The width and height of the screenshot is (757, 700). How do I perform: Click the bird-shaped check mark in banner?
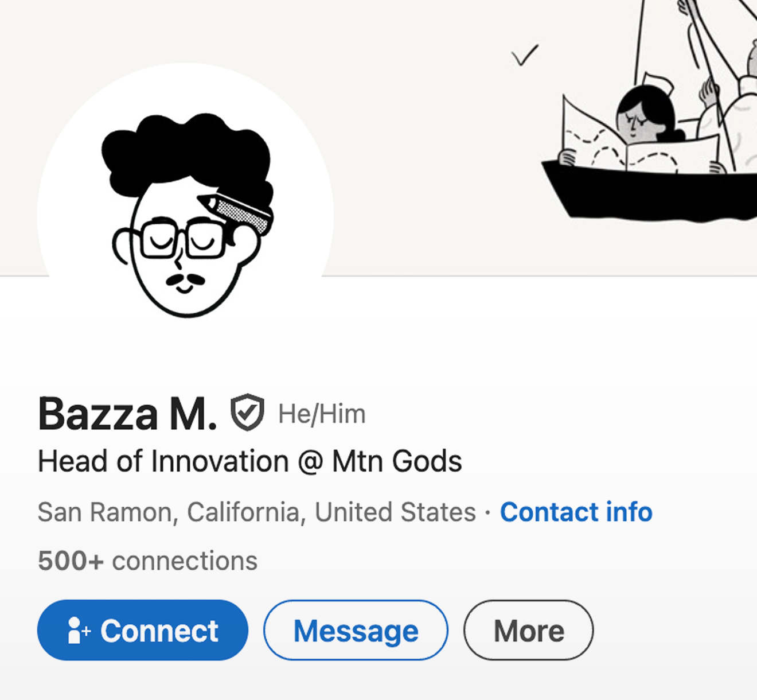(x=525, y=56)
